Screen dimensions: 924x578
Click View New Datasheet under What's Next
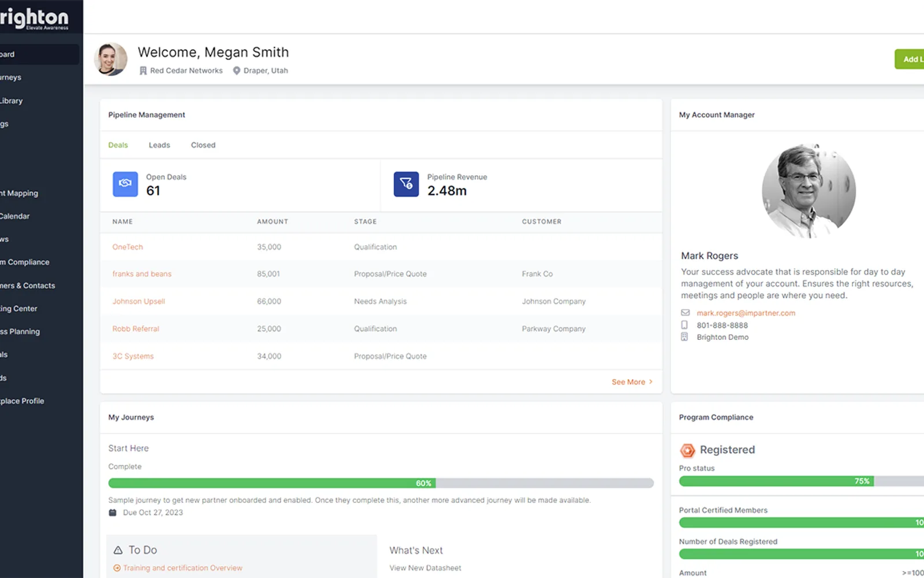pyautogui.click(x=425, y=568)
